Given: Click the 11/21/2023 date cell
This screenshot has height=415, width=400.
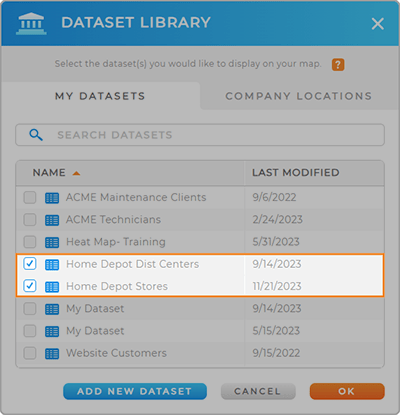Looking at the screenshot, I should pyautogui.click(x=277, y=286).
